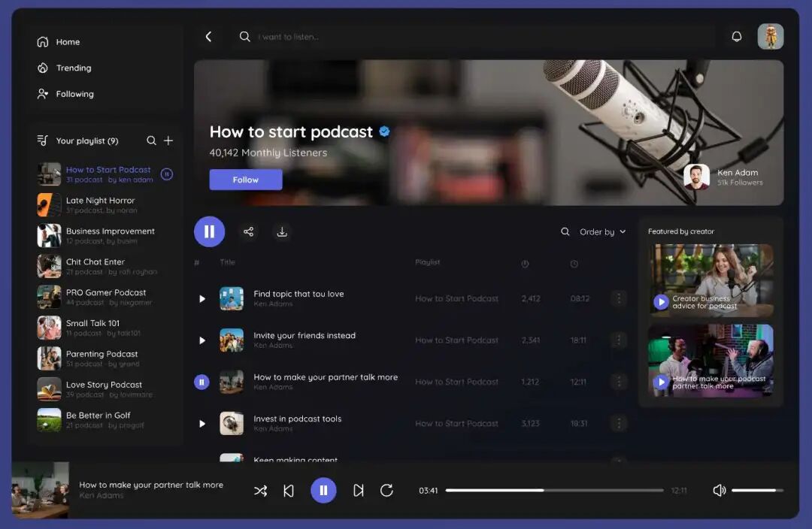The image size is (812, 529).
Task: Open options for 'Invite your friends instead'
Action: [618, 340]
